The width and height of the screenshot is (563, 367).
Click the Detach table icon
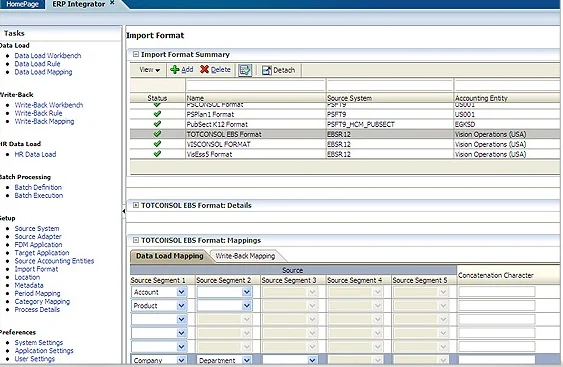[x=266, y=70]
